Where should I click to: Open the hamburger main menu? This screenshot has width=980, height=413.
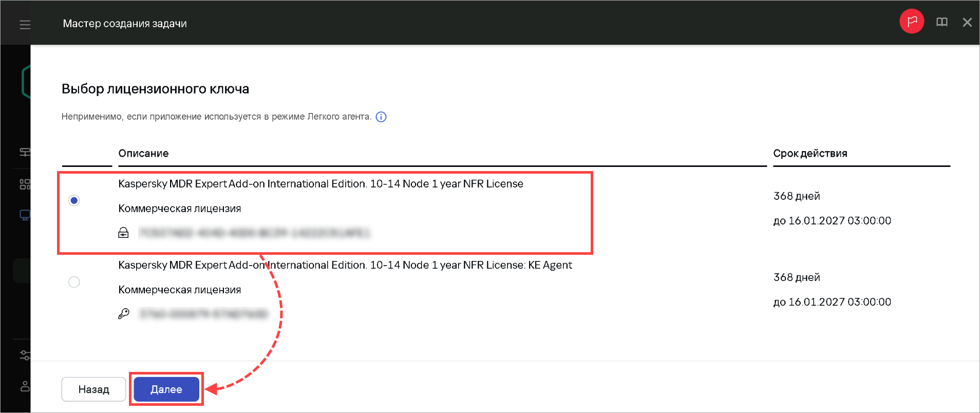point(25,24)
